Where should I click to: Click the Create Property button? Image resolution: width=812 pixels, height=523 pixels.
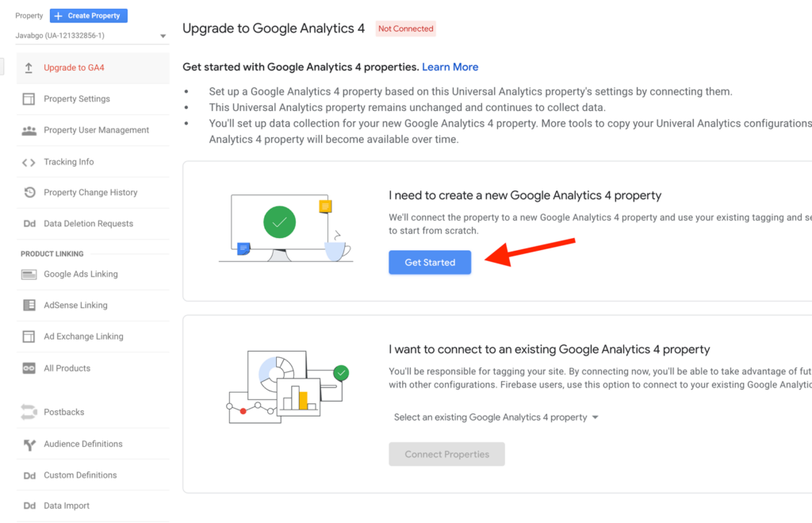[89, 16]
